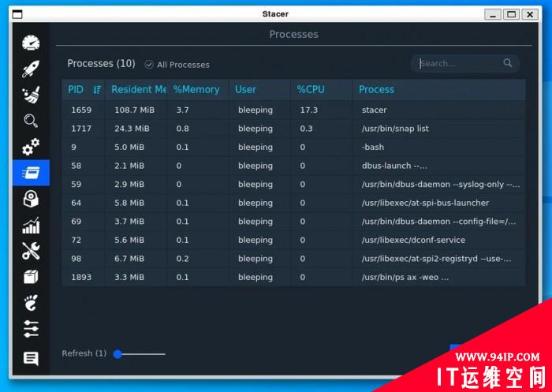552x392 pixels.
Task: Minimize the Stacer window
Action: 493,14
